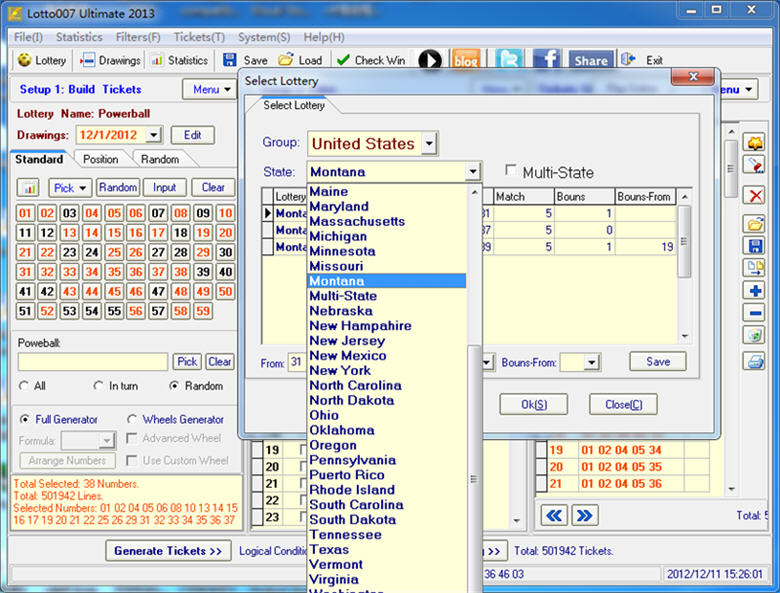Click the Twitter bird icon
Image resolution: width=780 pixels, height=593 pixels.
click(x=508, y=60)
